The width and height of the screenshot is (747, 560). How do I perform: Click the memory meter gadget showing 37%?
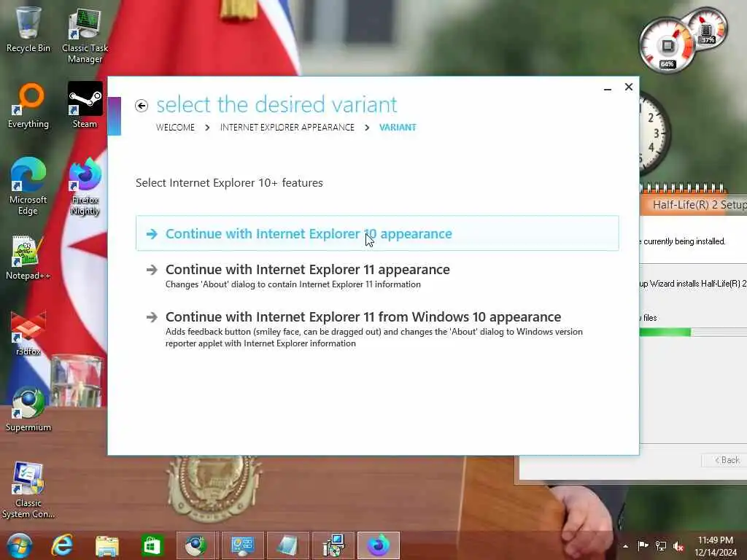(706, 28)
